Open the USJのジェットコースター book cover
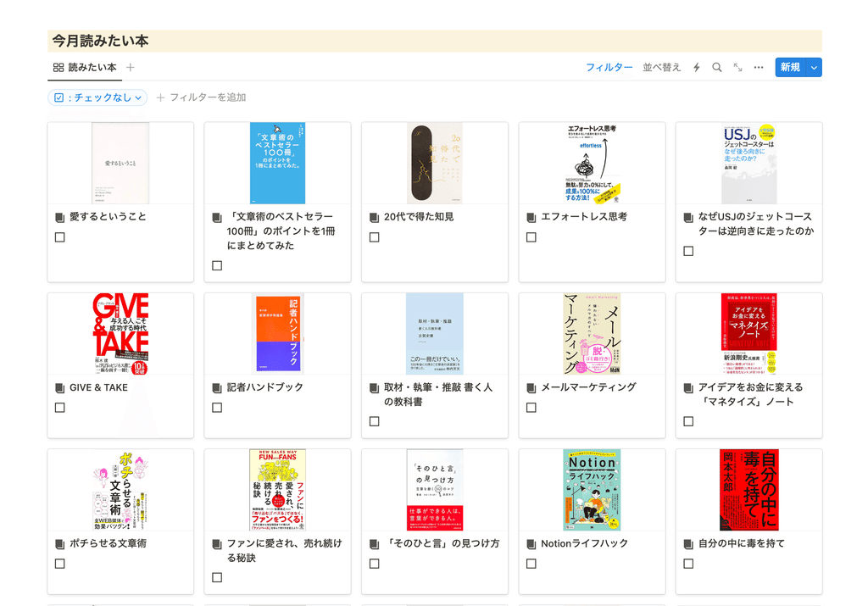The image size is (868, 606). click(749, 164)
